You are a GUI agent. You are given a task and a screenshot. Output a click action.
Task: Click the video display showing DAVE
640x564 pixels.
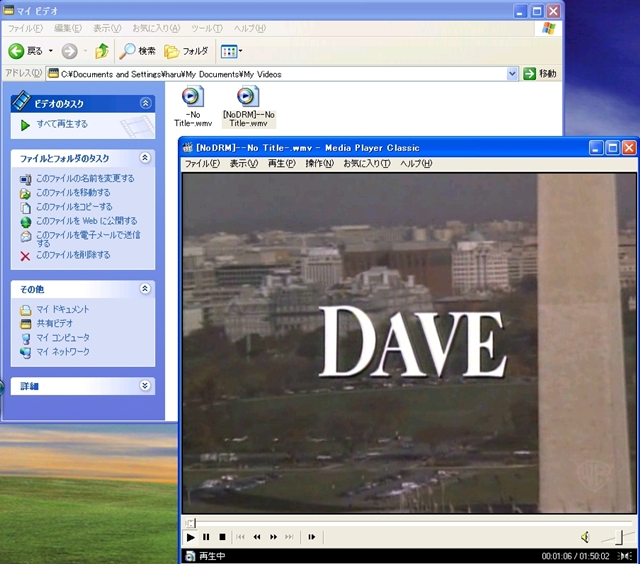point(409,343)
